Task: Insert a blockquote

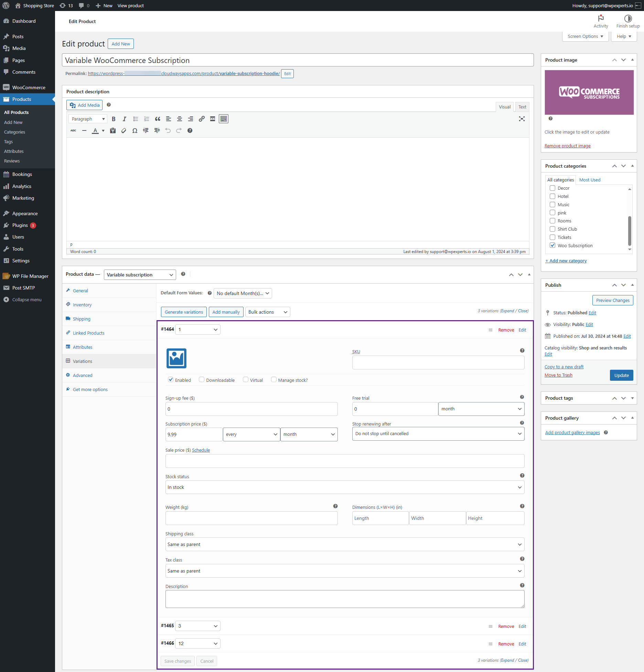Action: click(x=158, y=119)
